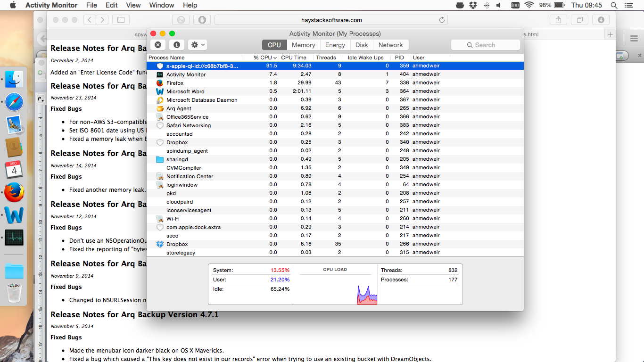Click Safari address bar haystacksoftware.com

click(x=331, y=20)
